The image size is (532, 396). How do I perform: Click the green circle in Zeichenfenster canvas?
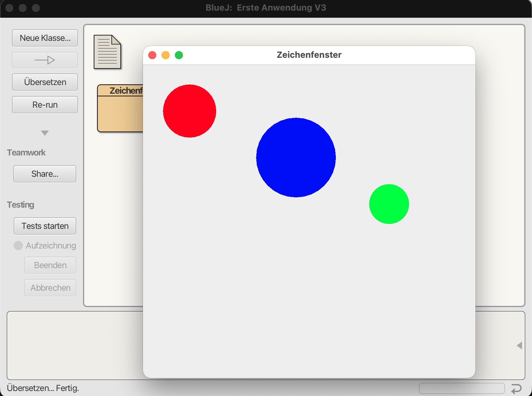click(389, 204)
